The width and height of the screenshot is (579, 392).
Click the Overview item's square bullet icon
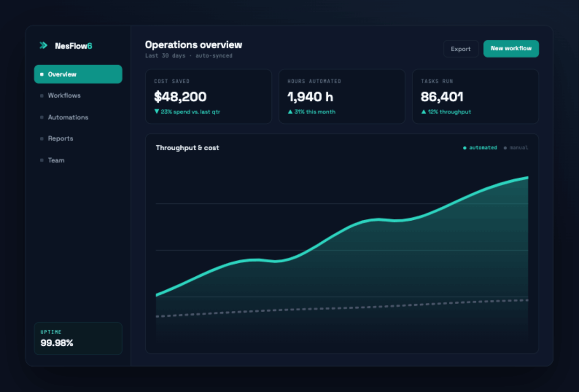coord(42,74)
